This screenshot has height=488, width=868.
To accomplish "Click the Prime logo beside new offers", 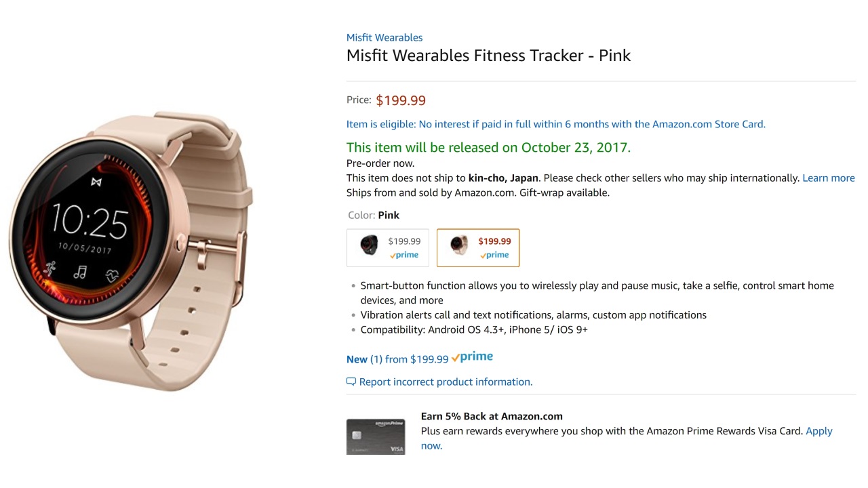I will 472,357.
